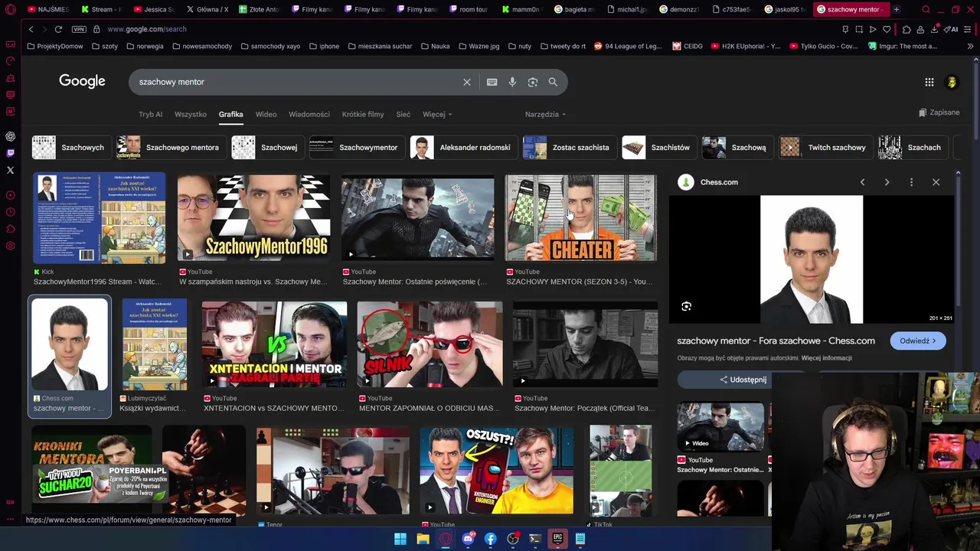Viewport: 980px width, 551px height.
Task: Add page to favorites heart icon
Action: point(887,29)
